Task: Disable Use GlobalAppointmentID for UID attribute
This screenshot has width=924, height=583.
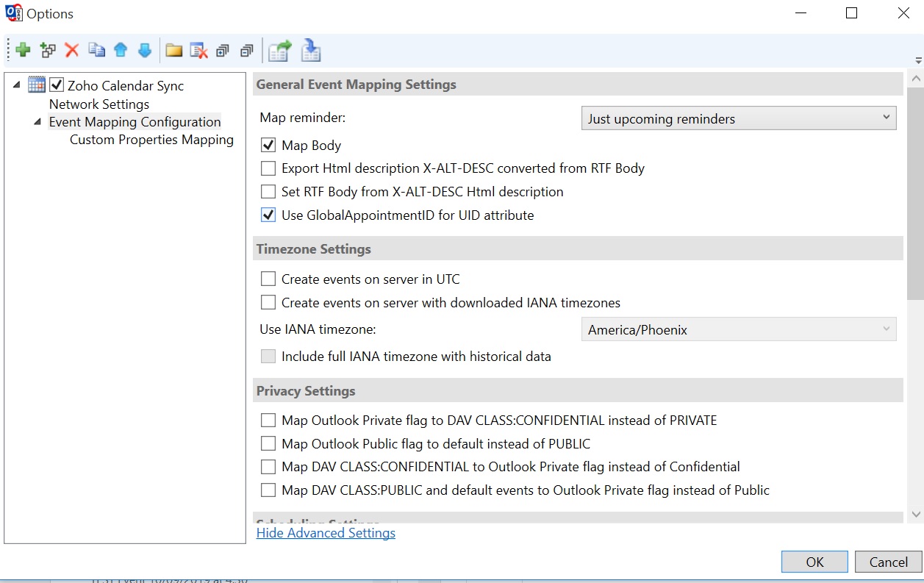Action: (x=268, y=215)
